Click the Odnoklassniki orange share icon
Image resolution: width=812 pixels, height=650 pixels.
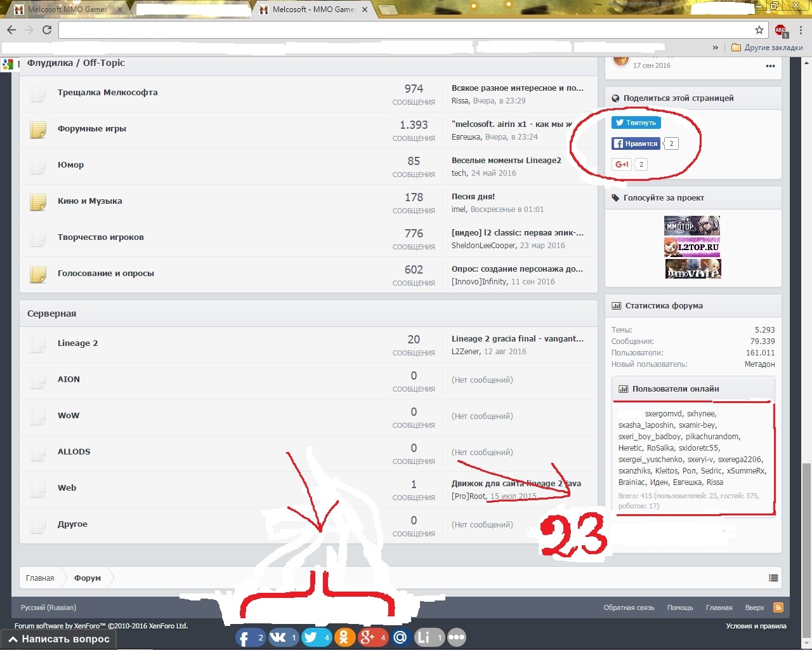coord(344,637)
